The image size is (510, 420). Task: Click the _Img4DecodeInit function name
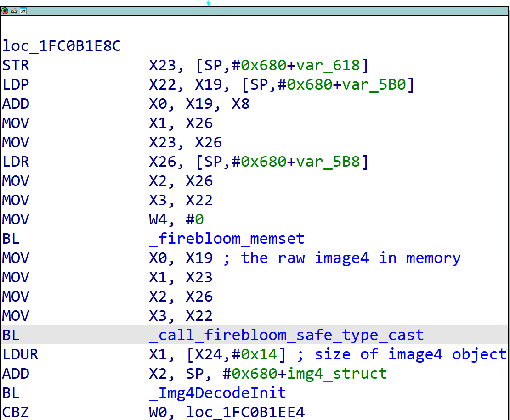(217, 393)
